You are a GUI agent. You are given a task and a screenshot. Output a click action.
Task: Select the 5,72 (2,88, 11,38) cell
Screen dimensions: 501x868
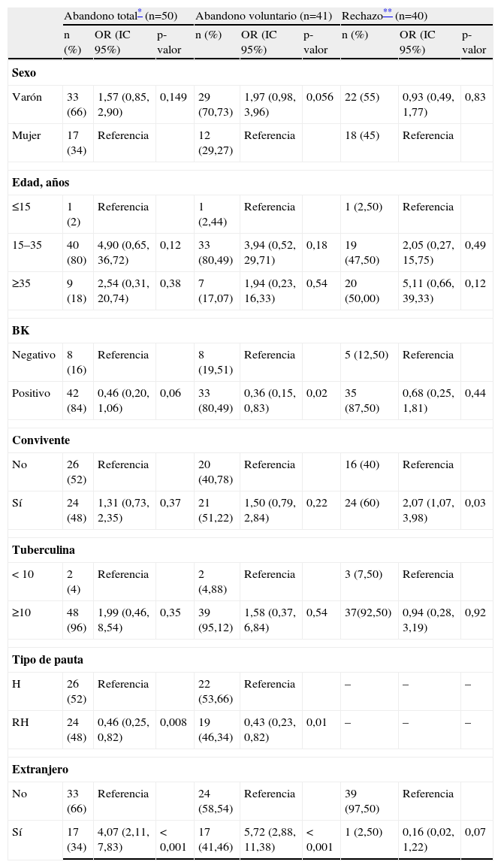click(x=269, y=839)
